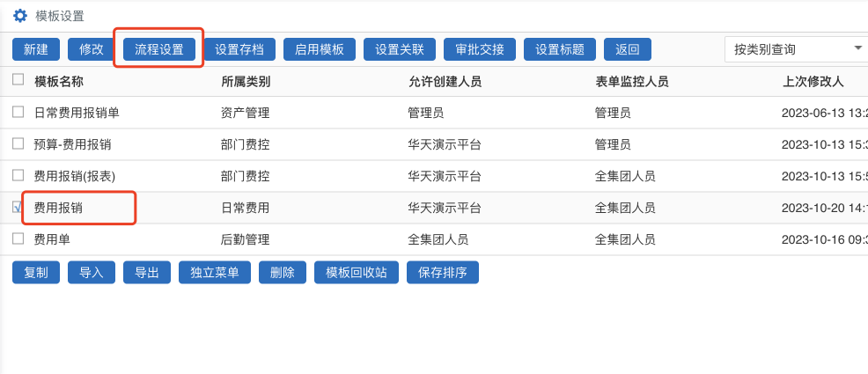Select the 费用单 row checkbox

[18, 238]
